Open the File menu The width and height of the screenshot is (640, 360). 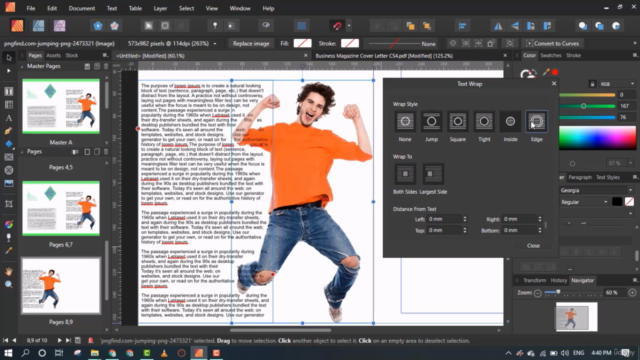coord(31,8)
